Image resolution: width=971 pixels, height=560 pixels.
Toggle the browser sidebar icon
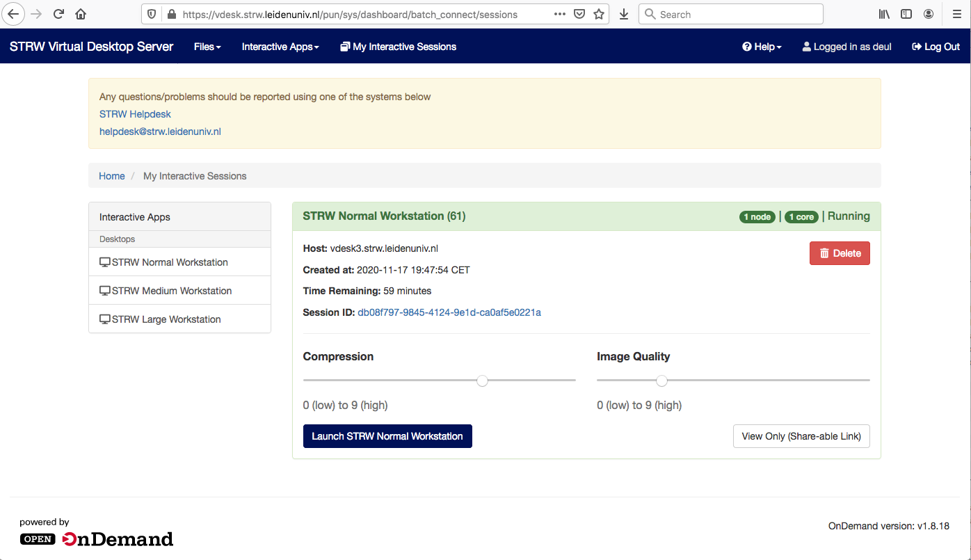(906, 14)
